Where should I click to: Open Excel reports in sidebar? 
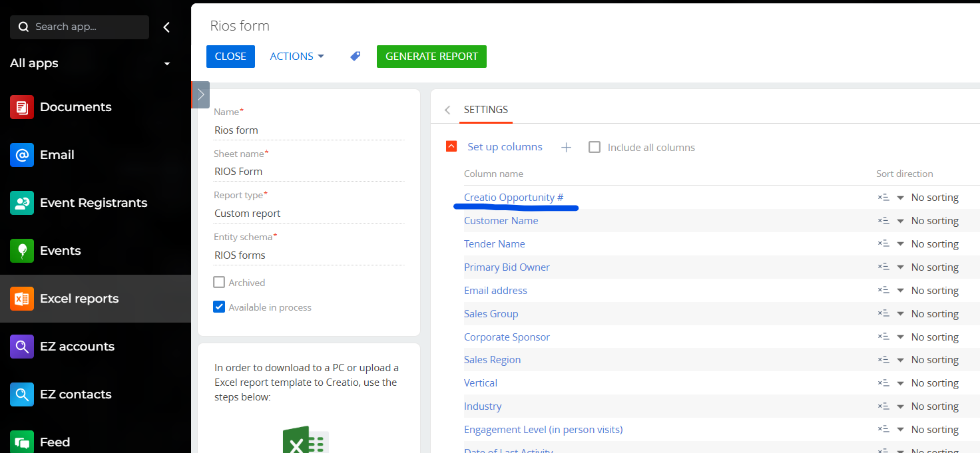[x=79, y=299]
